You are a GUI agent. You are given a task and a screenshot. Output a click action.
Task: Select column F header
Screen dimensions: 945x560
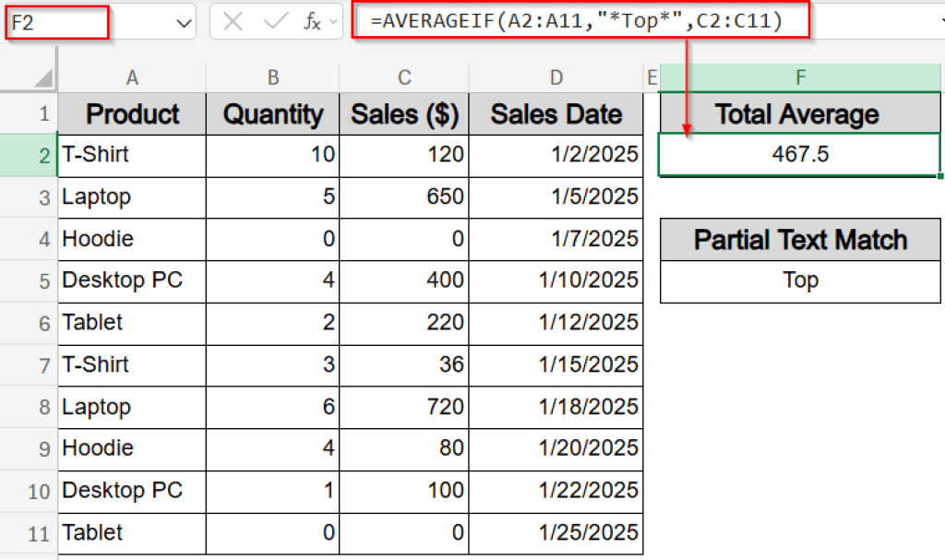[x=799, y=76]
